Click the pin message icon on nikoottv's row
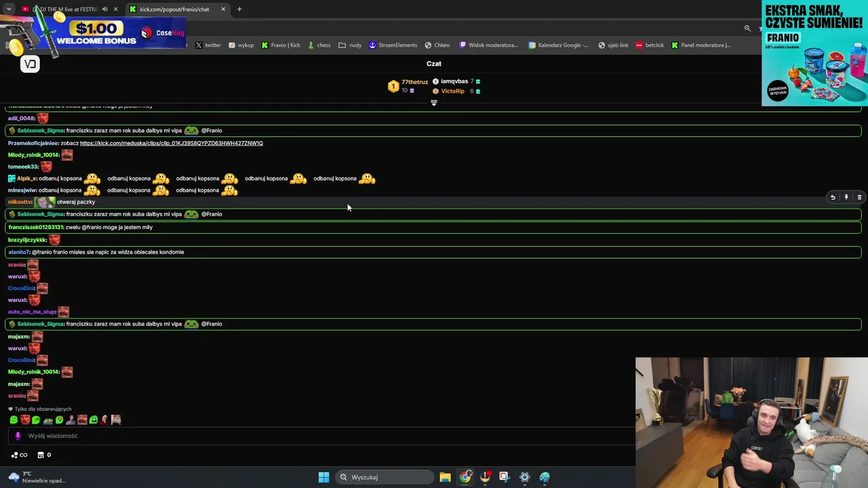Viewport: 868px width, 488px height. (x=846, y=197)
